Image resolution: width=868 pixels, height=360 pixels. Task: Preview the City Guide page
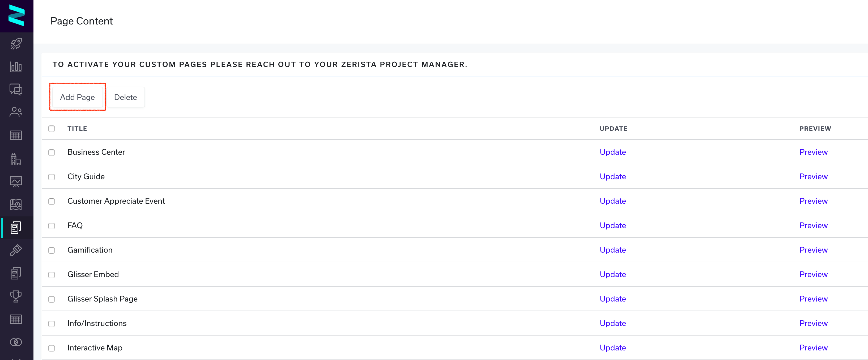coord(813,177)
